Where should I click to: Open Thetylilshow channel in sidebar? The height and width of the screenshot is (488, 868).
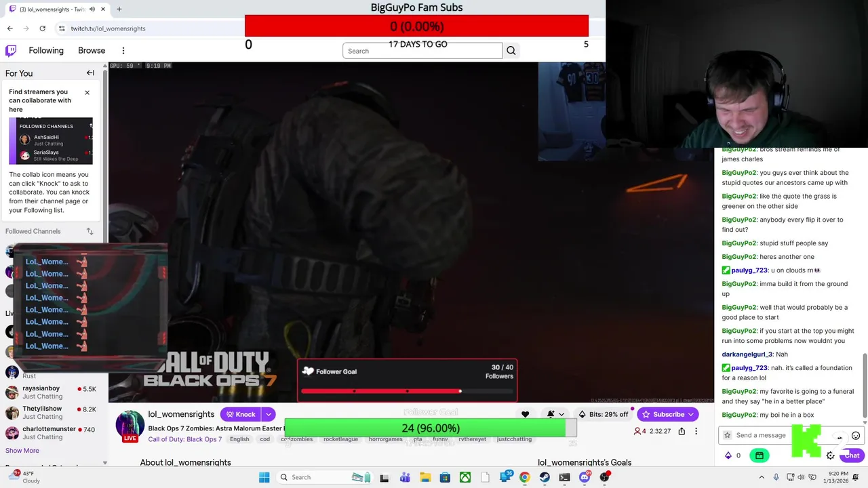coord(51,412)
